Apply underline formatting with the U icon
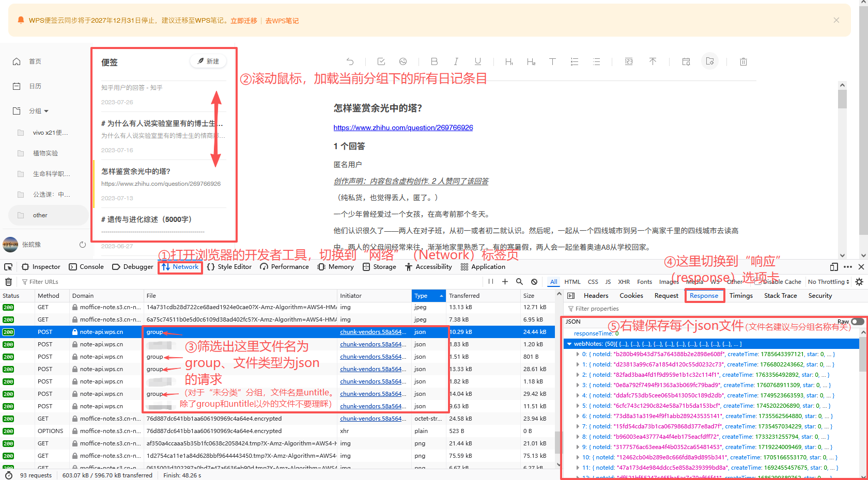Screen dimensions: 868x480 pos(478,61)
